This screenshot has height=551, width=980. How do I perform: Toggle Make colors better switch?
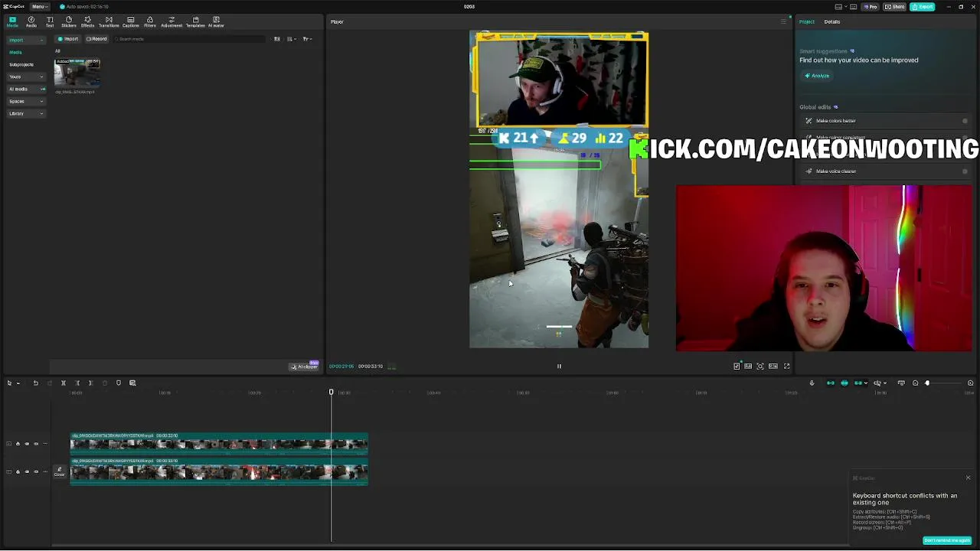tap(965, 121)
